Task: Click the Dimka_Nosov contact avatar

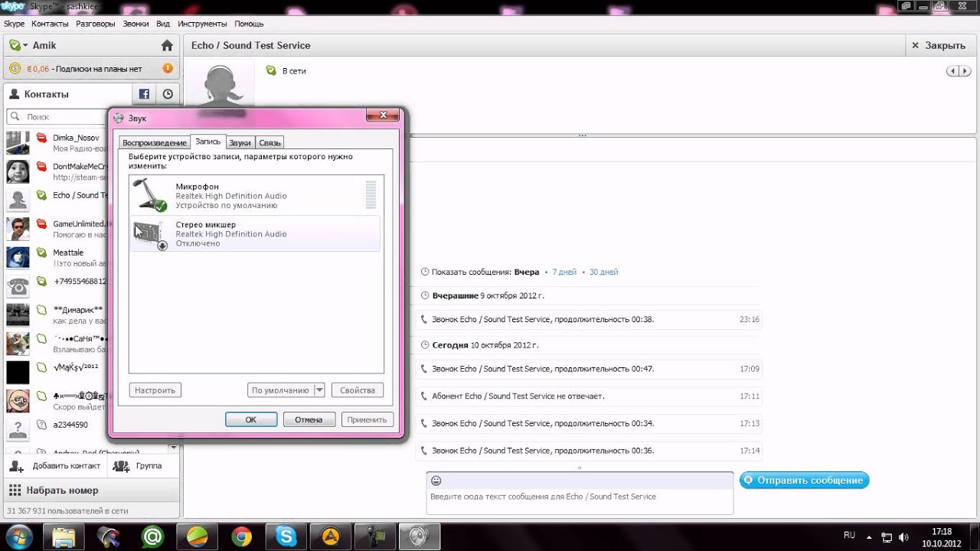Action: pos(18,143)
